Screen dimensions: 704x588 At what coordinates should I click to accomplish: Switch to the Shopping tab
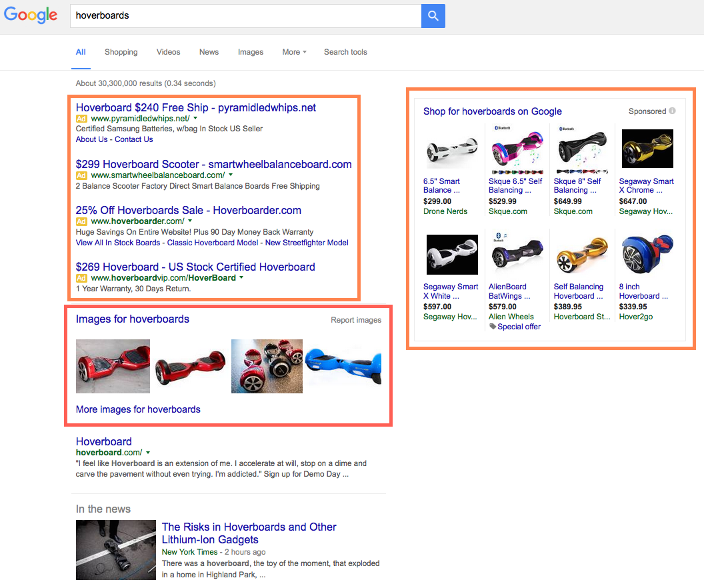coord(121,52)
